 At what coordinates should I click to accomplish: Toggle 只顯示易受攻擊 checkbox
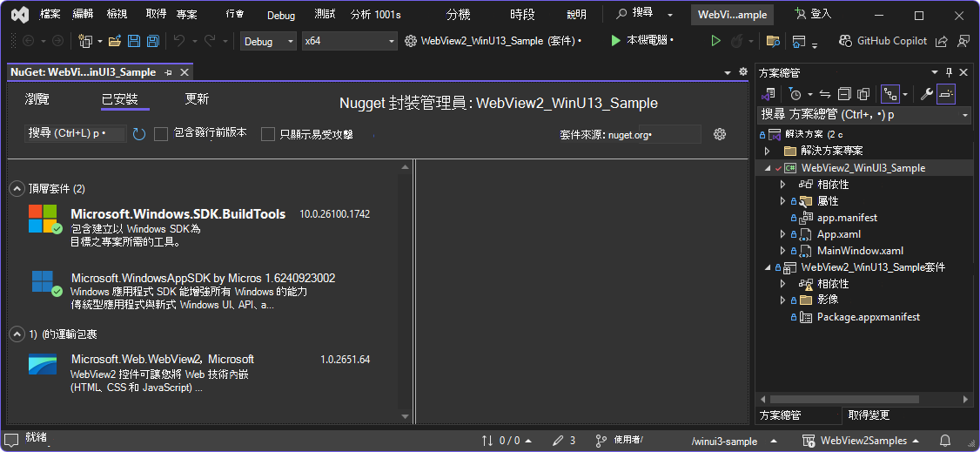[268, 134]
